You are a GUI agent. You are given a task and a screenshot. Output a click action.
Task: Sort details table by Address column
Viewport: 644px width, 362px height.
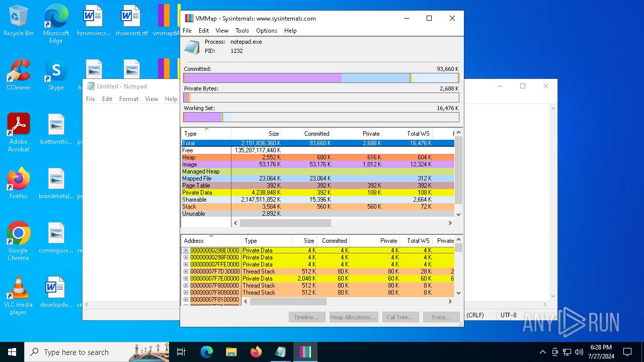[211, 241]
